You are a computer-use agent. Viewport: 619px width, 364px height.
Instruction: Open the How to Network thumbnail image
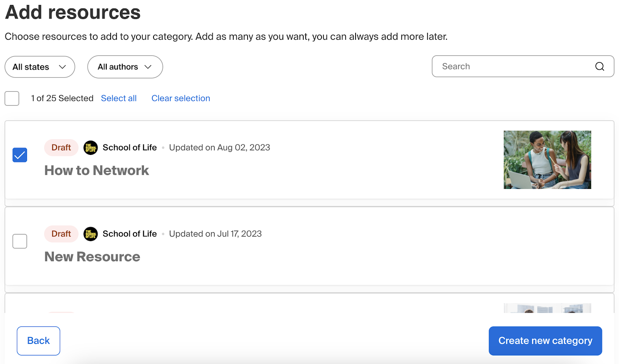[547, 160]
